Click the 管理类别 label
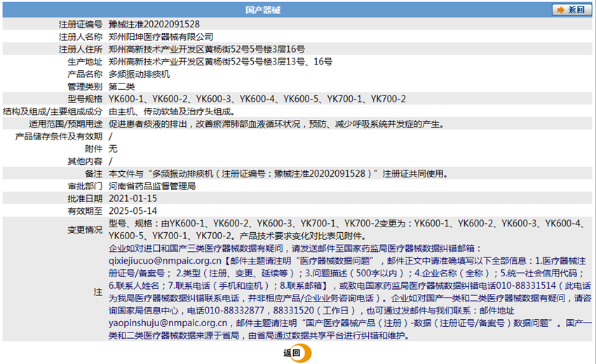 pyautogui.click(x=85, y=86)
